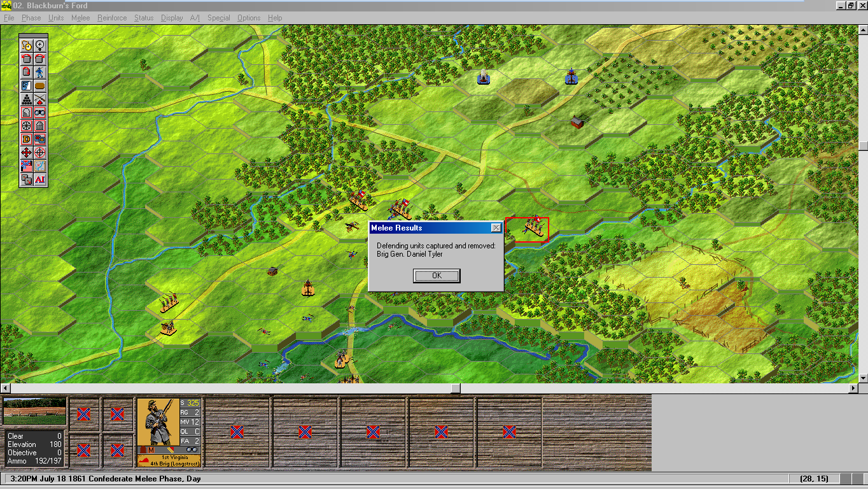Click the blue portrait panel toolbar icon

(26, 85)
